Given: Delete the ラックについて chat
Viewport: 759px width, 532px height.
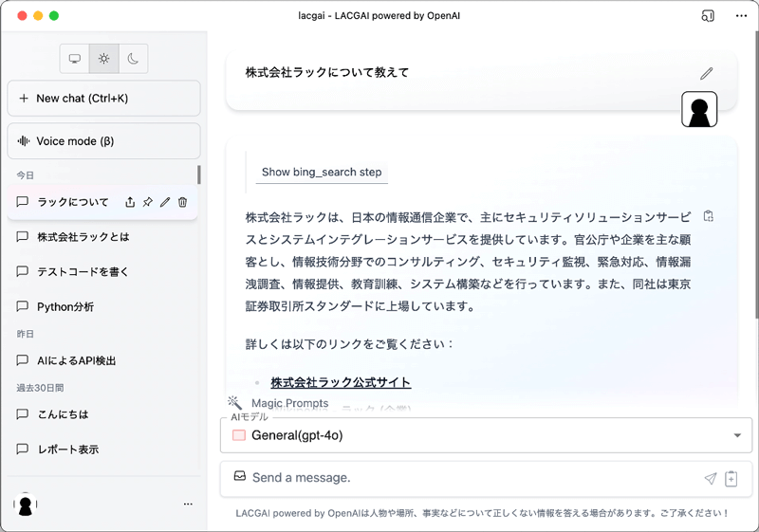Looking at the screenshot, I should (x=182, y=202).
